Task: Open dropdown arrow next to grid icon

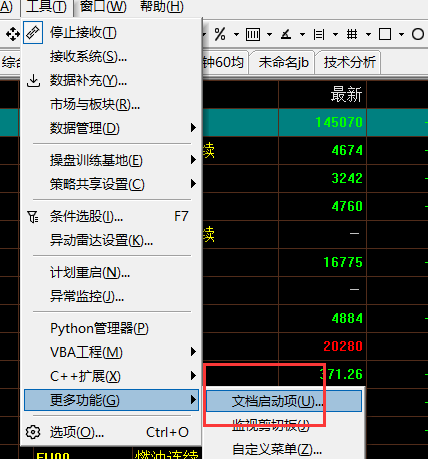Action: 368,34
